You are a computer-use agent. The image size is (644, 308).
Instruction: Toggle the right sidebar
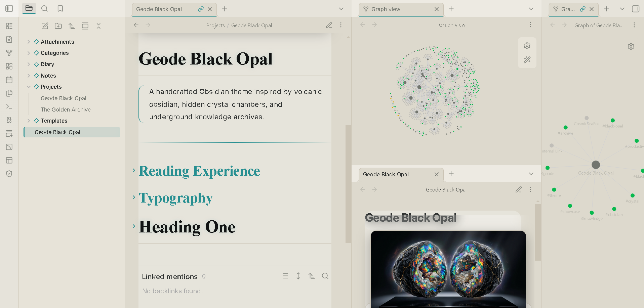[x=636, y=9]
